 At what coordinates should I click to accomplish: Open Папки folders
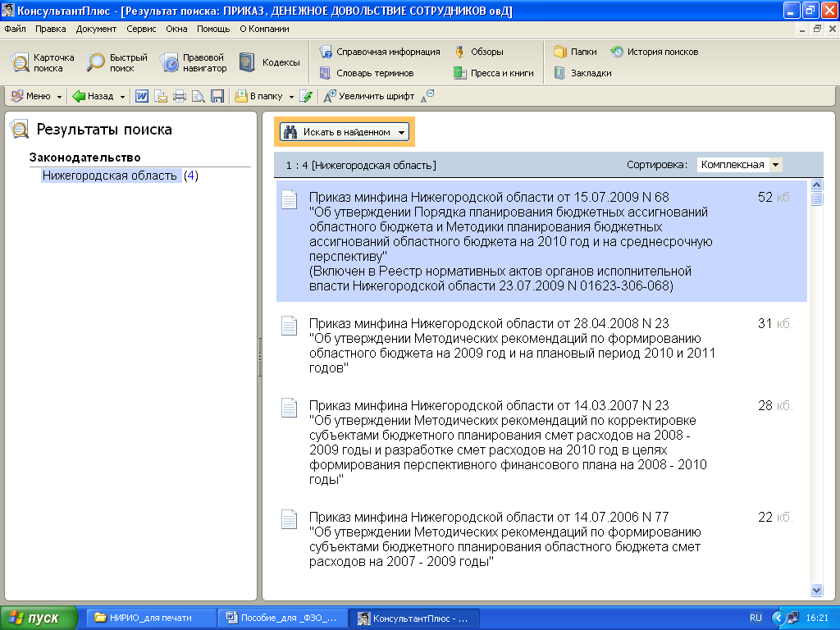tap(575, 52)
